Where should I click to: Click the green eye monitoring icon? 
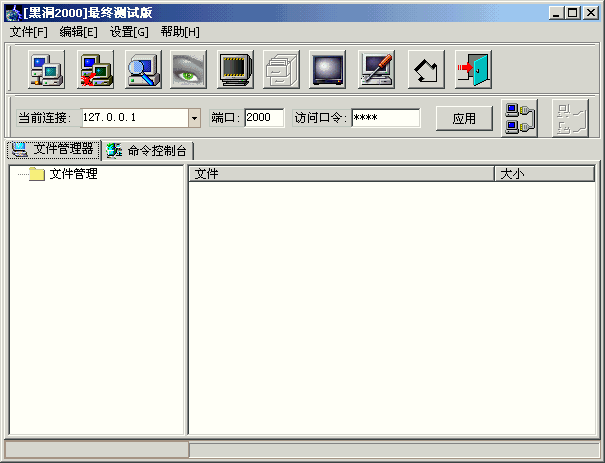(188, 70)
